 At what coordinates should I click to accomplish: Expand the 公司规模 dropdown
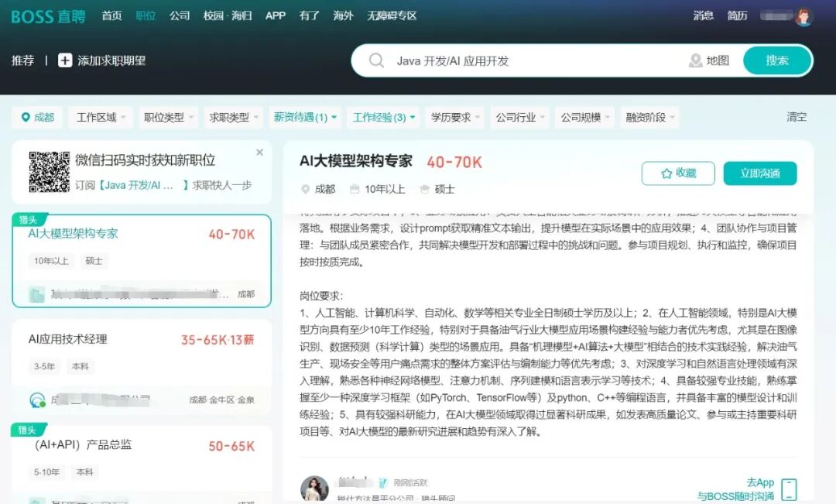coord(585,118)
